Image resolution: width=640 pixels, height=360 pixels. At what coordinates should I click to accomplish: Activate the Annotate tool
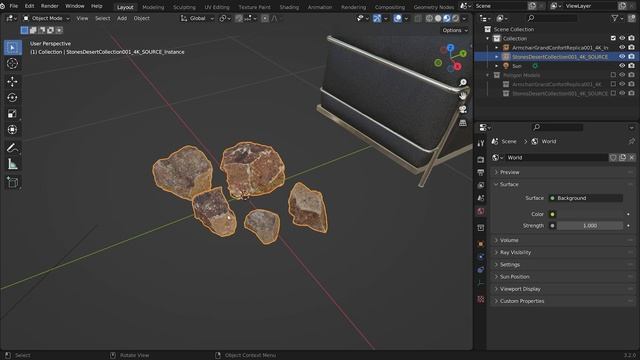tap(12, 148)
